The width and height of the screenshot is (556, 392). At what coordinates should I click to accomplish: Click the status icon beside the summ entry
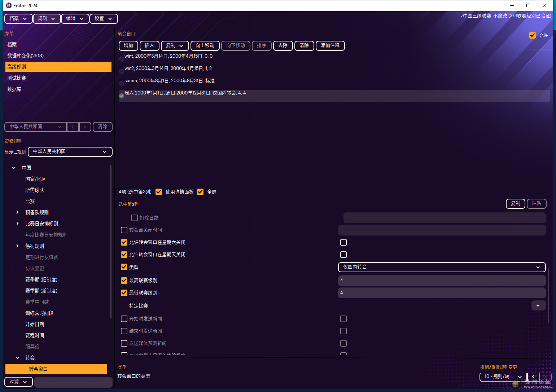coord(122,84)
